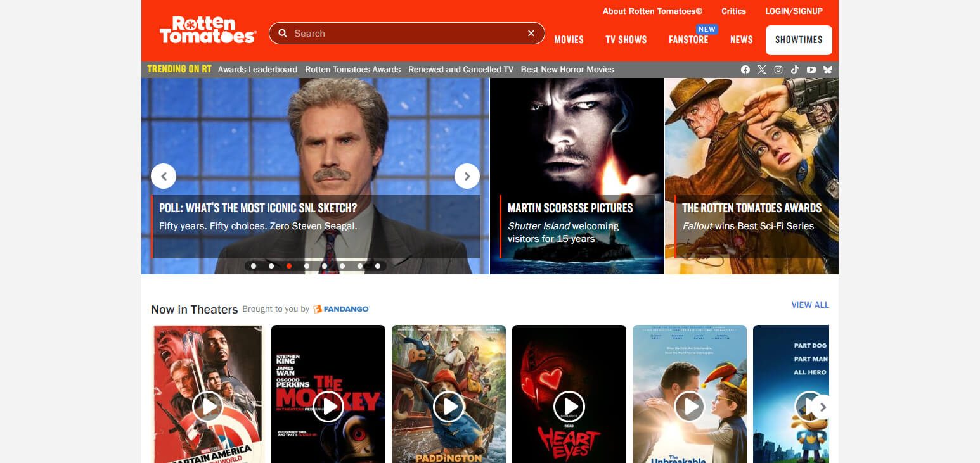
Task: Open Awards Leaderboard trending link
Action: 257,70
